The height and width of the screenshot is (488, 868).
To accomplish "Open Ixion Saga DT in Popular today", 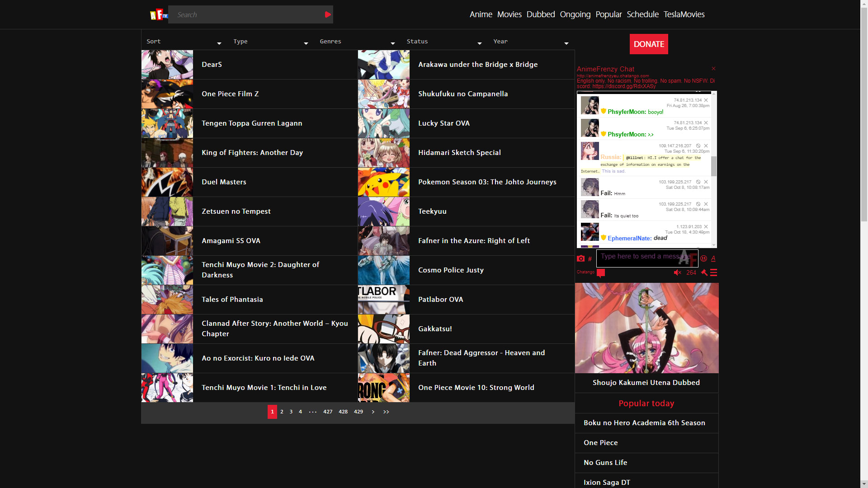I will coord(606,483).
